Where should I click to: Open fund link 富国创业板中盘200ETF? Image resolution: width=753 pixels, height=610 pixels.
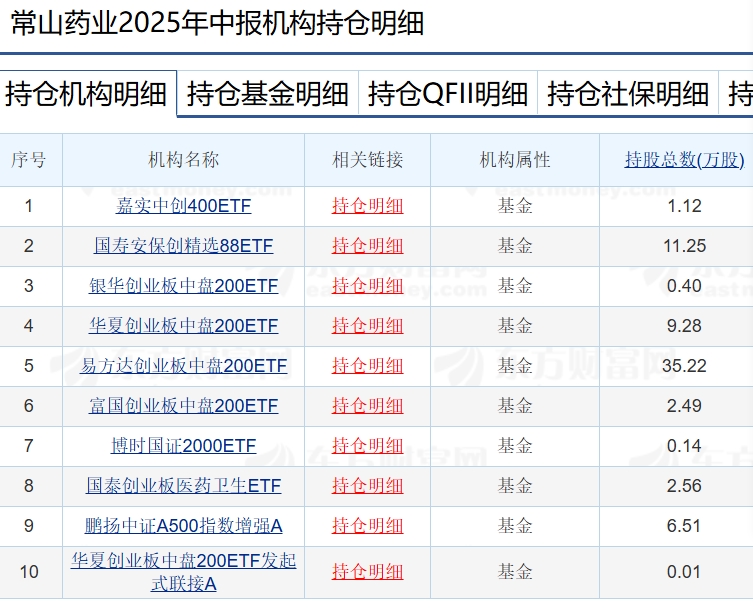tap(183, 405)
